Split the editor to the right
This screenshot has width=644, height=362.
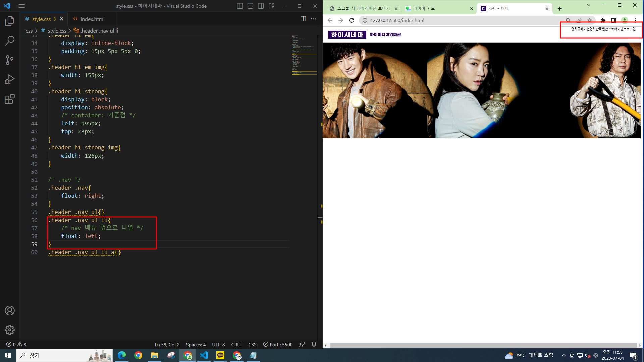[x=303, y=19]
